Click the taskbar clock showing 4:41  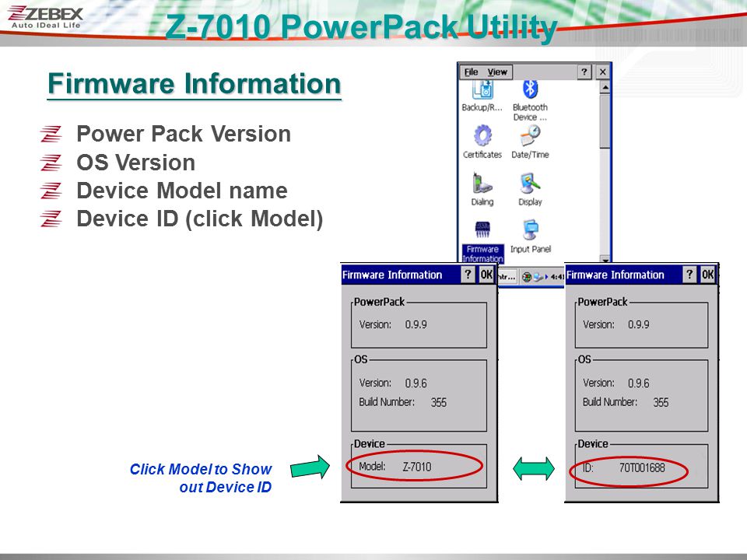[556, 277]
